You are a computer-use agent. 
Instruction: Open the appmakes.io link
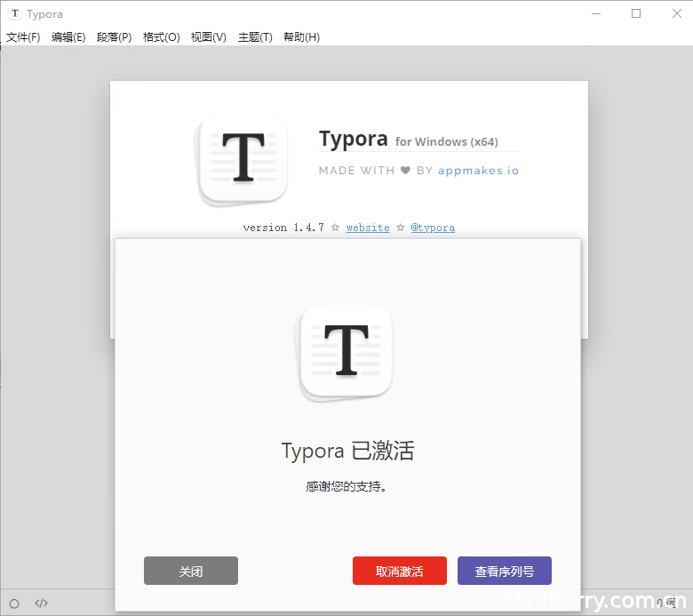coord(478,171)
